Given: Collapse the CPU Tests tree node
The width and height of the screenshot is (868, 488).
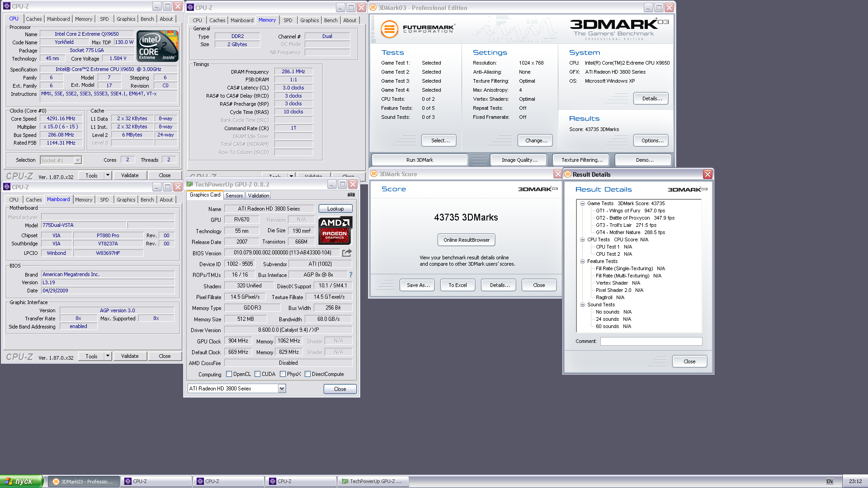Looking at the screenshot, I should point(582,239).
